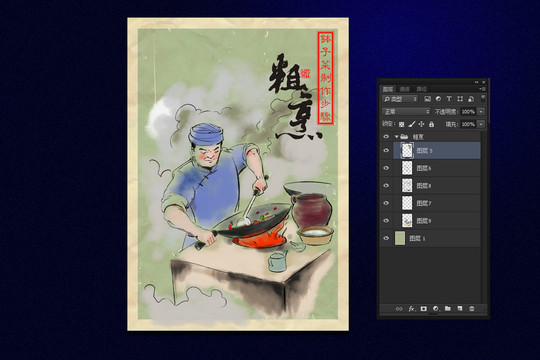Open the Layers panel flyout menu
Image resolution: width=540 pixels, height=360 pixels.
[x=482, y=89]
